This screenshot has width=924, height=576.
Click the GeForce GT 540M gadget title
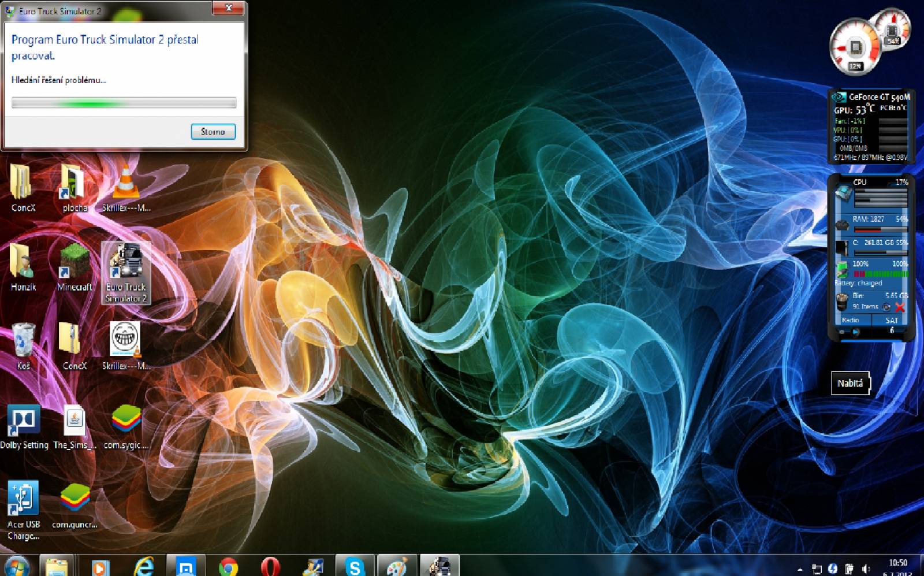879,97
